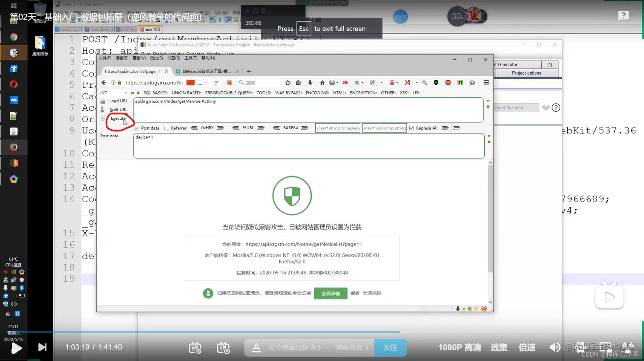Click the Firefox back arrow button
Image resolution: width=644 pixels, height=361 pixels.
(x=104, y=83)
